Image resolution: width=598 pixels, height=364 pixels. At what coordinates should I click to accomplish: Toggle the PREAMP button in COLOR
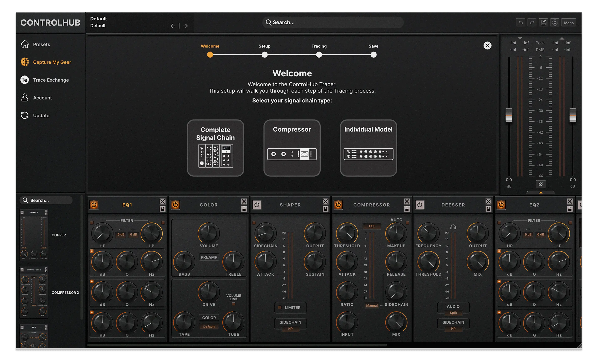click(209, 257)
